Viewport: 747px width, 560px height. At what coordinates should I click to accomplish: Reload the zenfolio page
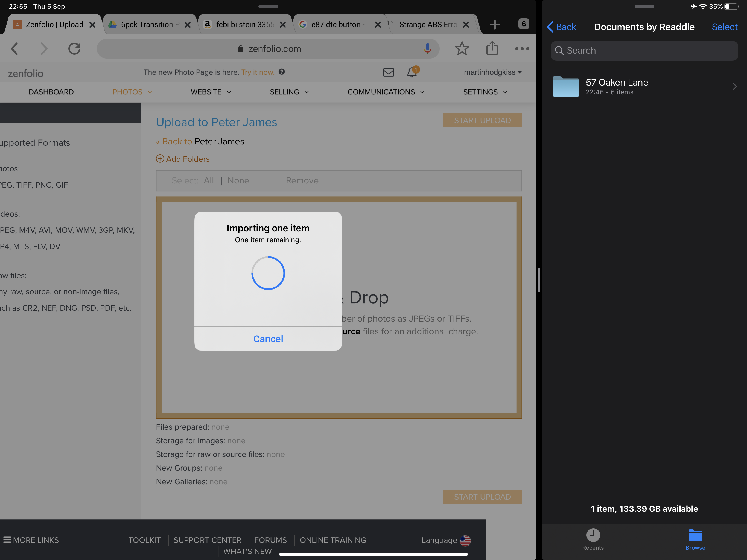pos(74,49)
